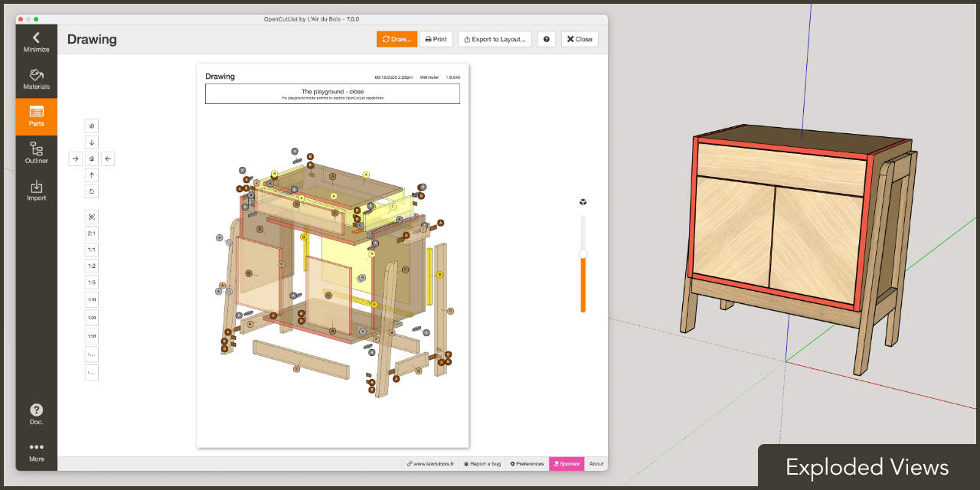Click the Print button

coord(436,39)
